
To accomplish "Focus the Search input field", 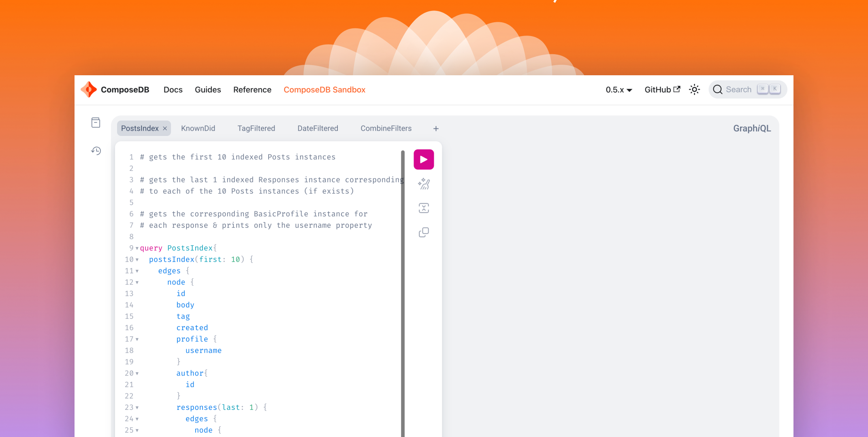I will [738, 89].
